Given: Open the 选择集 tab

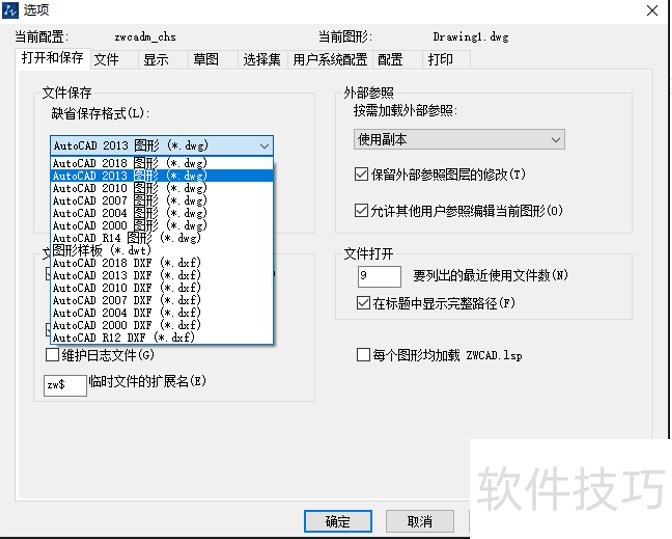Looking at the screenshot, I should point(262,60).
